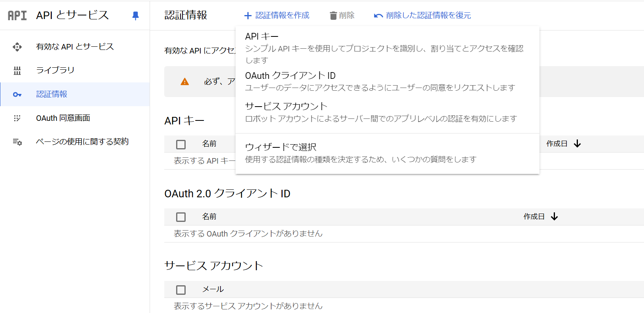
Task: Open OAuth 同意画面 in the sidebar
Action: click(63, 118)
